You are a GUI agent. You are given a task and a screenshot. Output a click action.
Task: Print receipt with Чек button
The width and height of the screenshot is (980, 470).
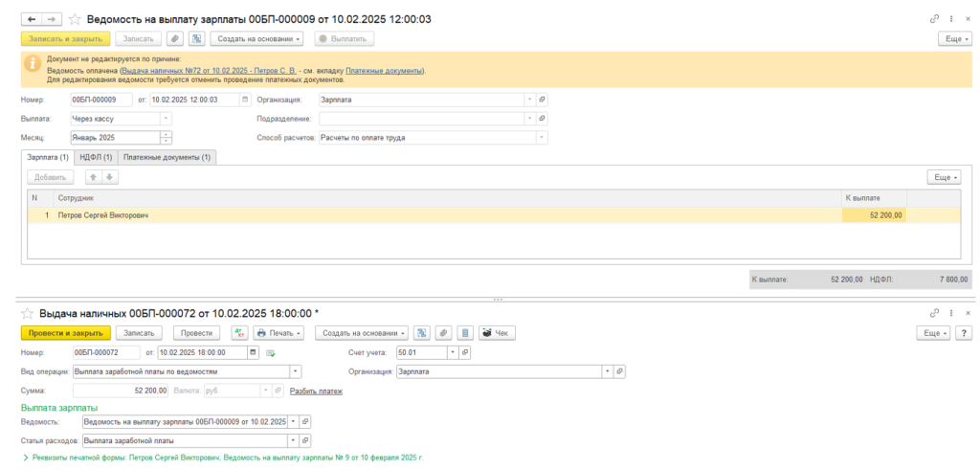tap(497, 333)
